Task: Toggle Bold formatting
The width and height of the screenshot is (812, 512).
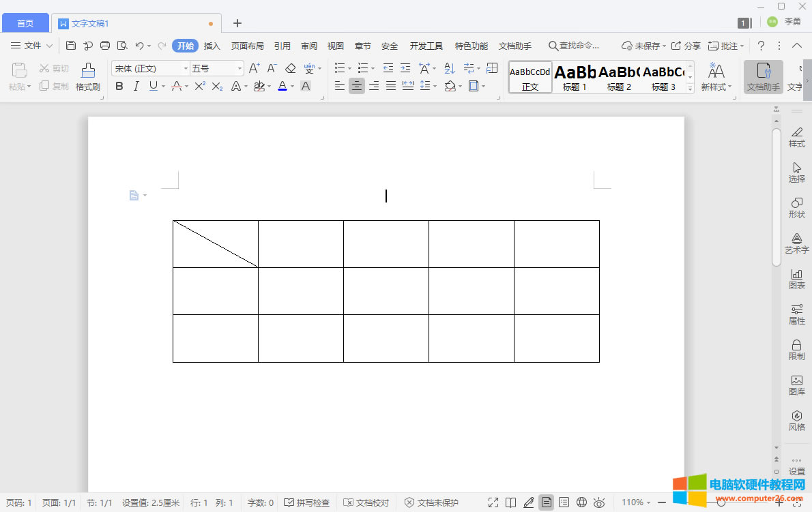Action: [x=119, y=86]
